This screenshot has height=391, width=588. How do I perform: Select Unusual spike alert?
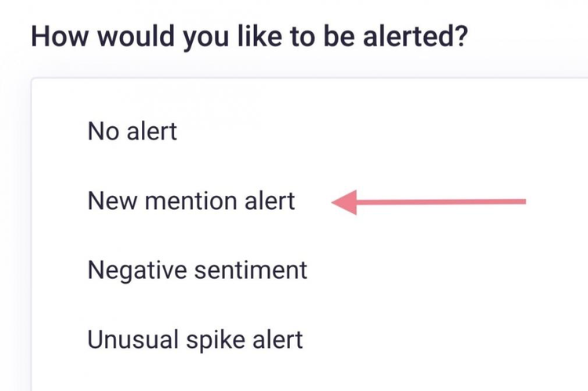click(x=195, y=340)
